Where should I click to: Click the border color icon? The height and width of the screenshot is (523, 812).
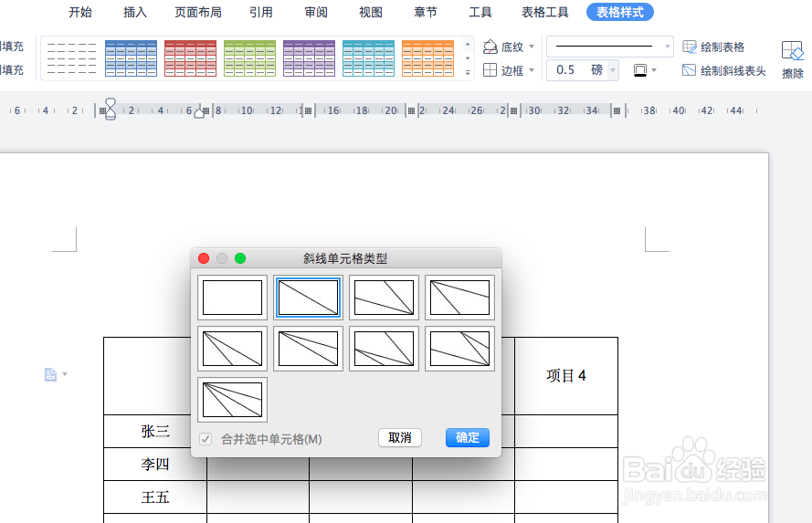tap(640, 70)
